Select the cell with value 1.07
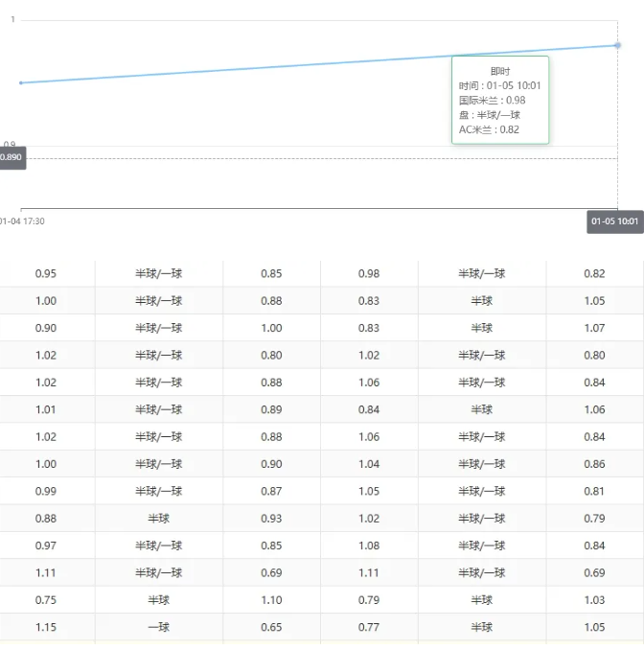 pos(594,328)
